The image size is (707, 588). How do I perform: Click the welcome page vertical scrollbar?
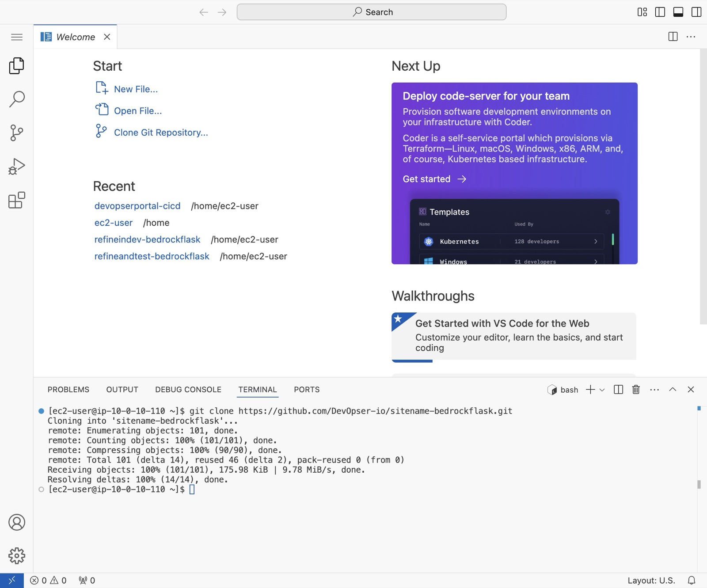[x=703, y=186]
